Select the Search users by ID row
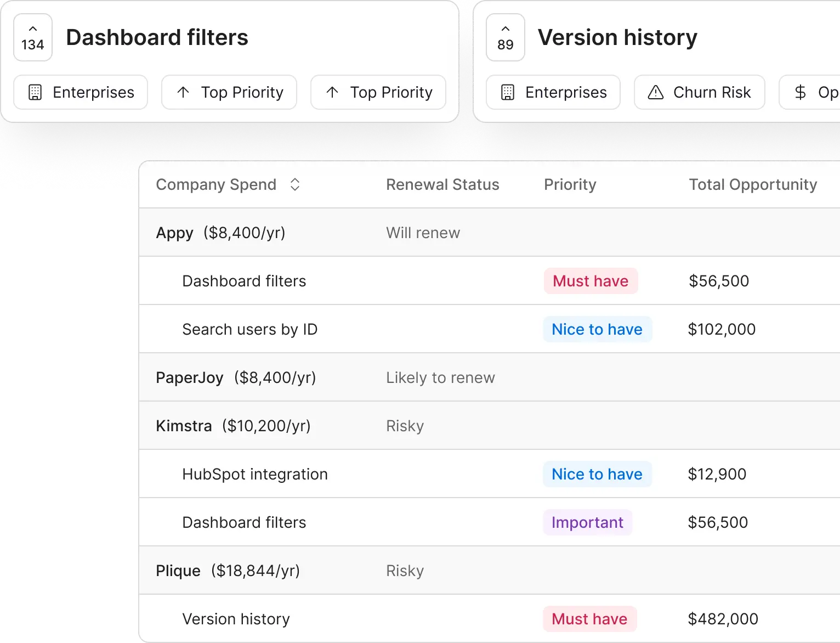The height and width of the screenshot is (643, 840). point(249,329)
